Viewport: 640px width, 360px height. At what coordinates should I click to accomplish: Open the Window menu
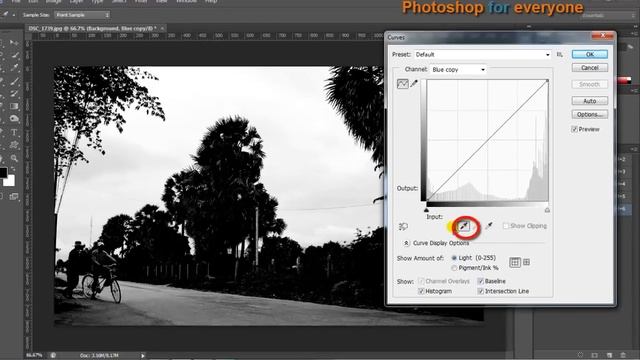tap(186, 2)
